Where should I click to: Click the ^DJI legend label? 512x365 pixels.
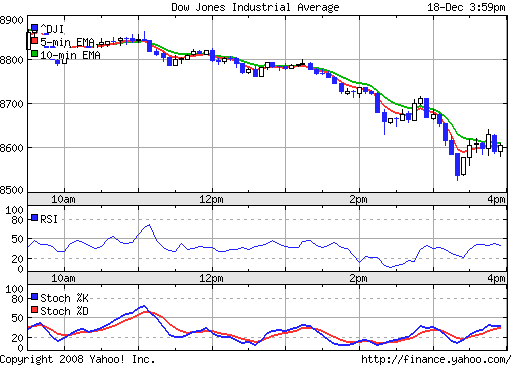point(52,29)
